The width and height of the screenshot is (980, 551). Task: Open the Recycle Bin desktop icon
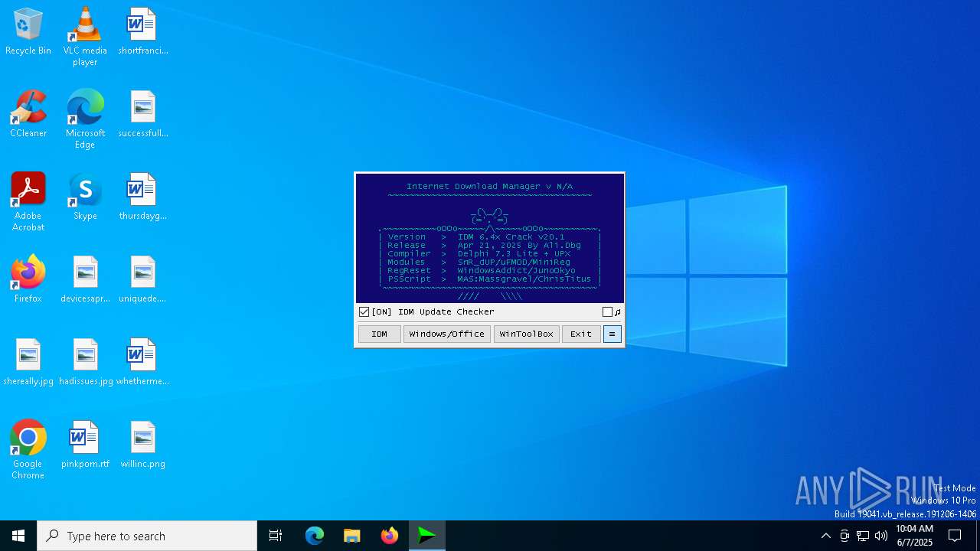[x=28, y=31]
